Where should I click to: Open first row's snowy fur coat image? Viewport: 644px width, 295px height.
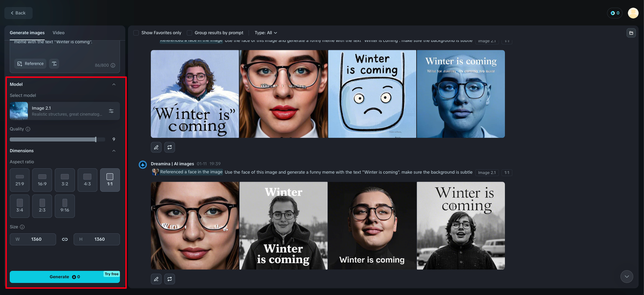[x=195, y=93]
